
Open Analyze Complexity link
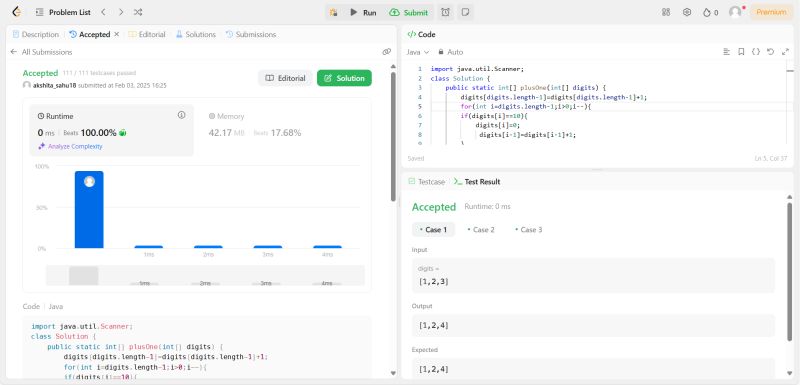(x=70, y=146)
